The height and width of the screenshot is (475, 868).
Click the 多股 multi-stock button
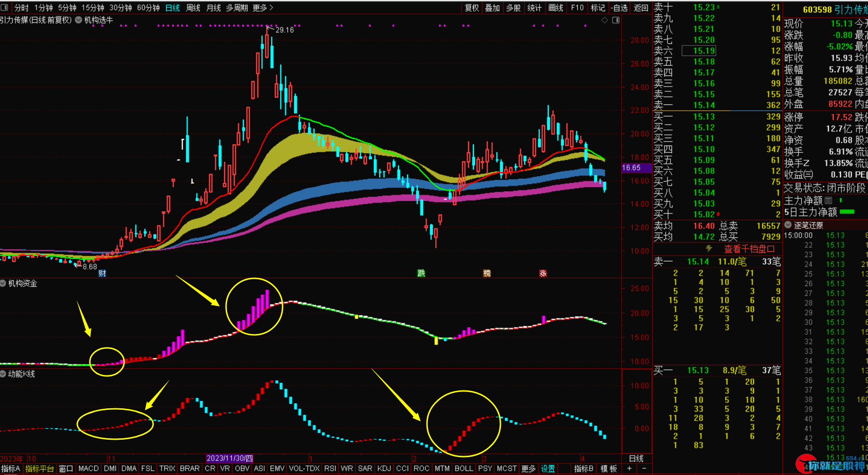(x=513, y=7)
